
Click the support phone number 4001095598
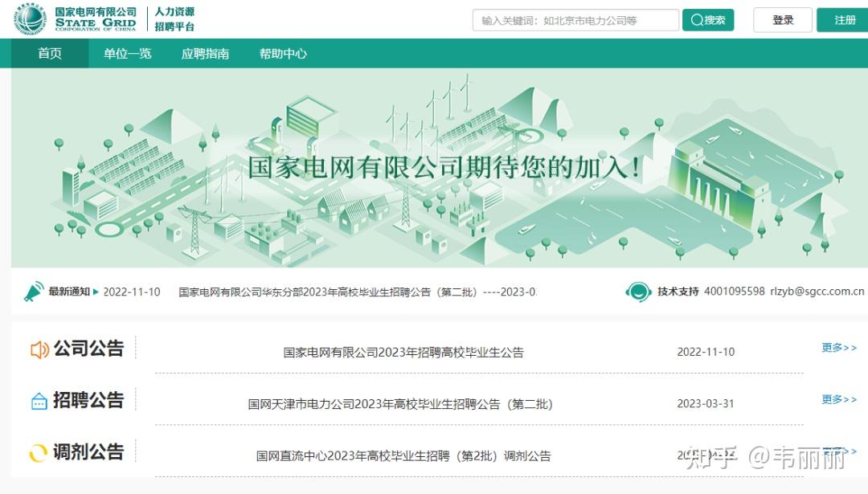click(x=735, y=291)
